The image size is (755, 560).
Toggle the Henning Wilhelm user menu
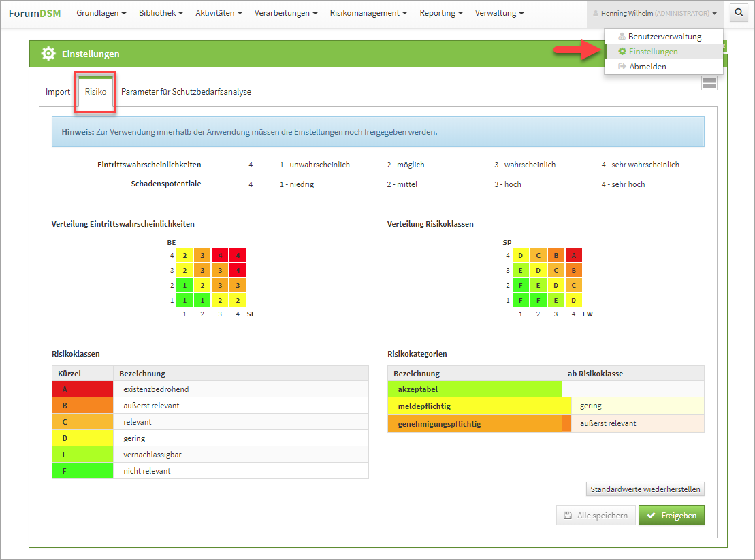point(654,13)
